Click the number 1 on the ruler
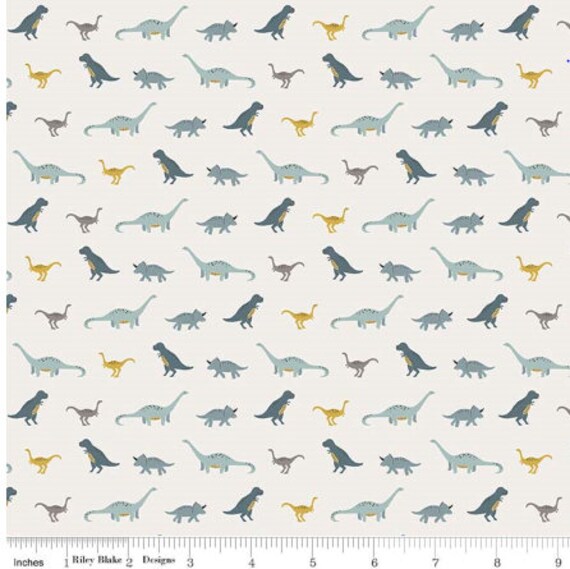This screenshot has width=570, height=569. click(x=67, y=562)
